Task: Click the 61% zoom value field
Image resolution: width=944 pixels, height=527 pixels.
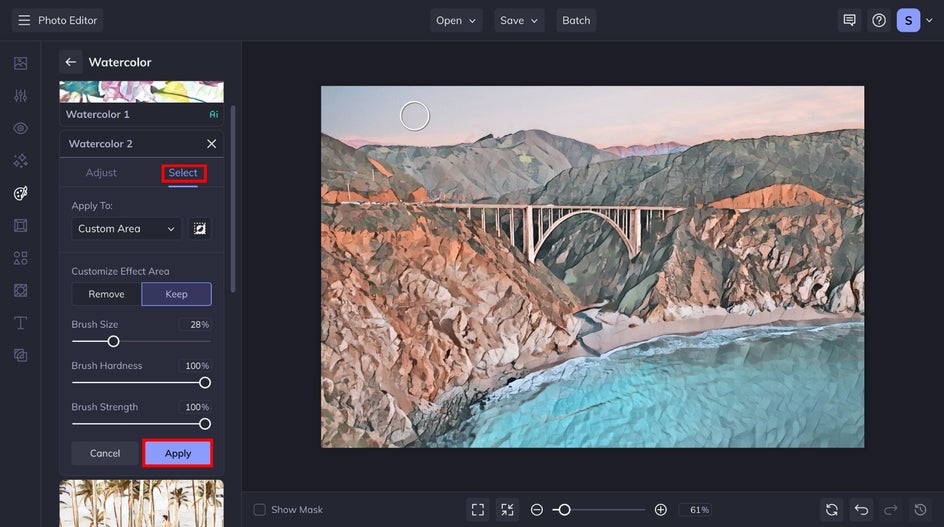Action: click(696, 510)
